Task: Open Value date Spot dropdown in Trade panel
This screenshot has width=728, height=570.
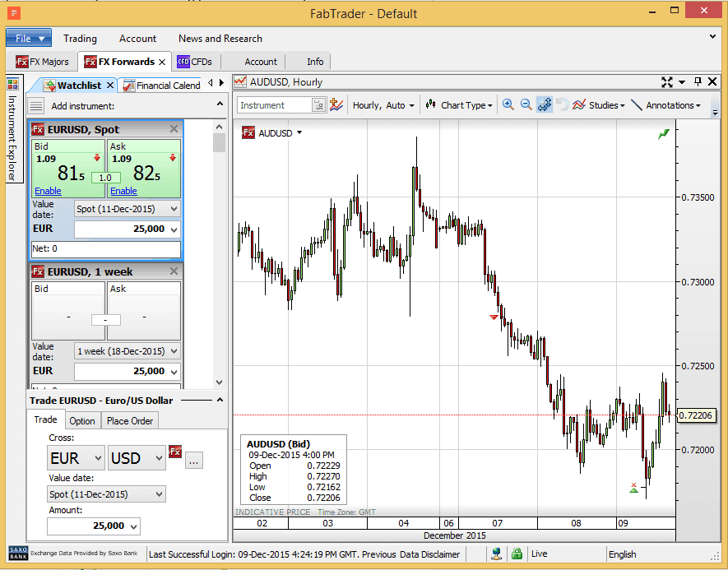Action: click(106, 494)
